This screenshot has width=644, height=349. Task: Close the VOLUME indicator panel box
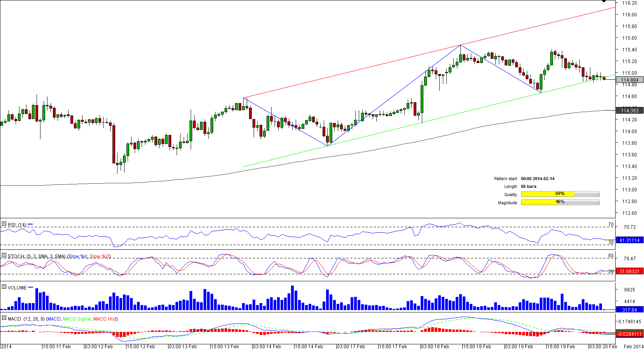(4, 287)
